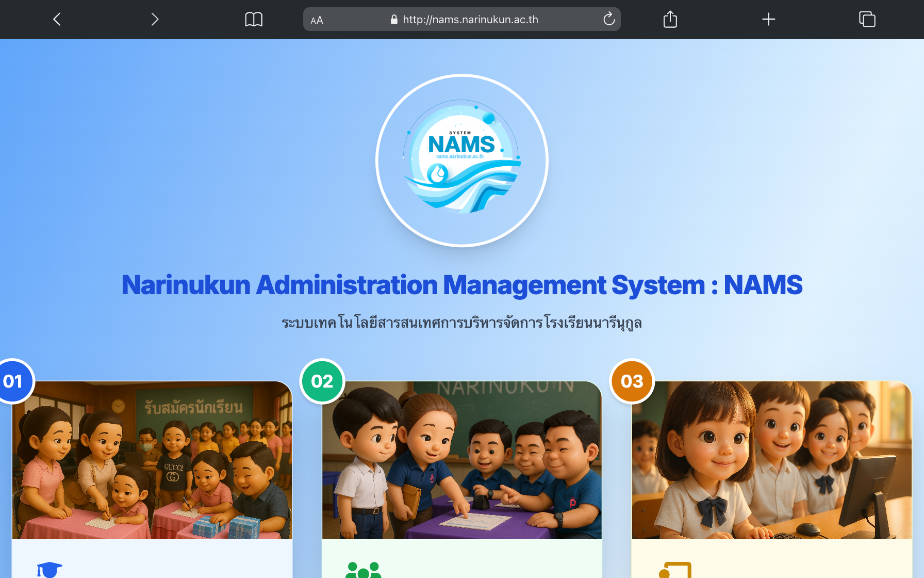Viewport: 924px width, 578px height.
Task: Tap the lock icon in address bar
Action: click(x=394, y=20)
